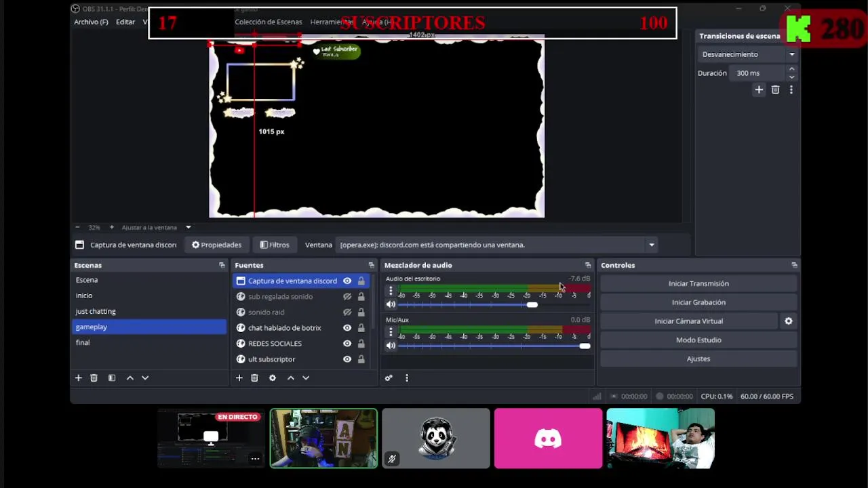This screenshot has width=868, height=488.
Task: Open the Editar menu
Action: tap(125, 22)
